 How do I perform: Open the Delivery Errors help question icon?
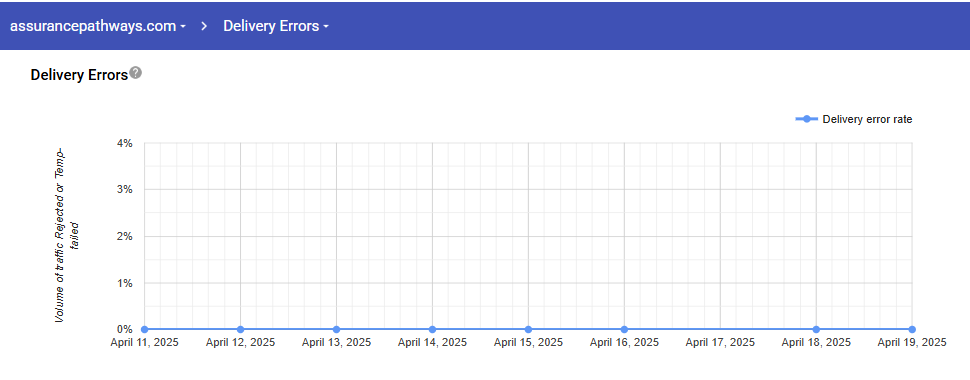point(135,73)
